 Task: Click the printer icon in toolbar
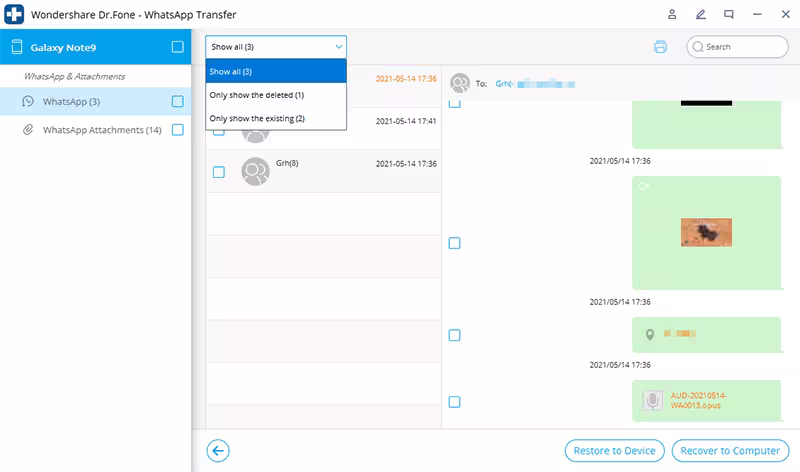[660, 47]
